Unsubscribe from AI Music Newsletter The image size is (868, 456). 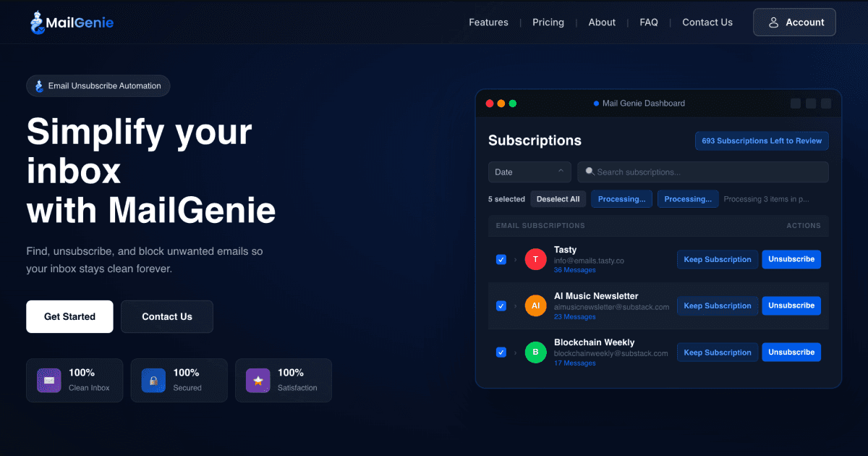click(791, 305)
